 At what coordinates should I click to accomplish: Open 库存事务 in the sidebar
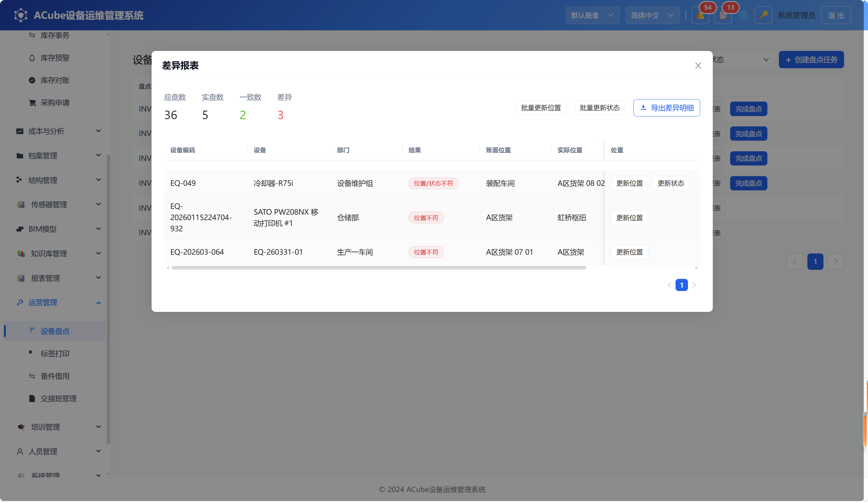point(55,35)
